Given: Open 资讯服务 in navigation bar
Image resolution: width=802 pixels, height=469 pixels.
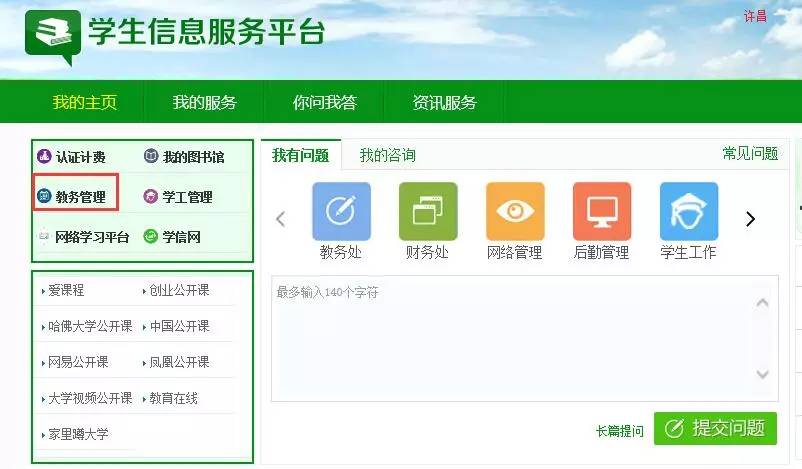Looking at the screenshot, I should 445,102.
